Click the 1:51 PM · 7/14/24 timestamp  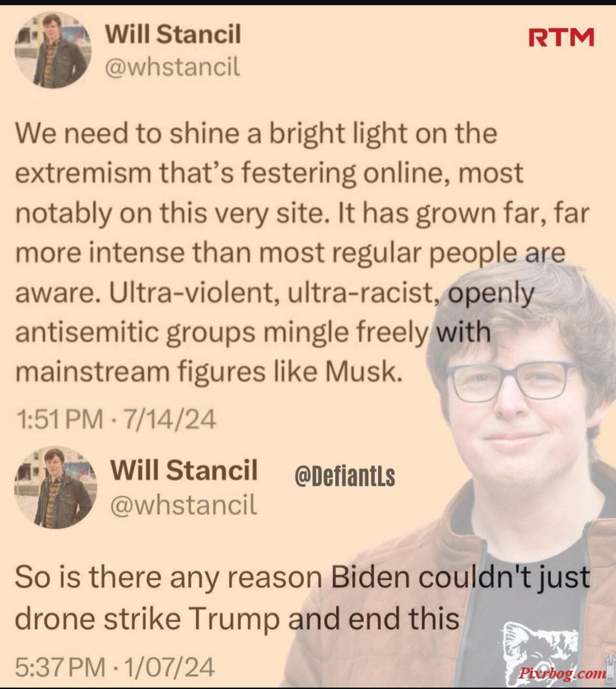tap(116, 420)
